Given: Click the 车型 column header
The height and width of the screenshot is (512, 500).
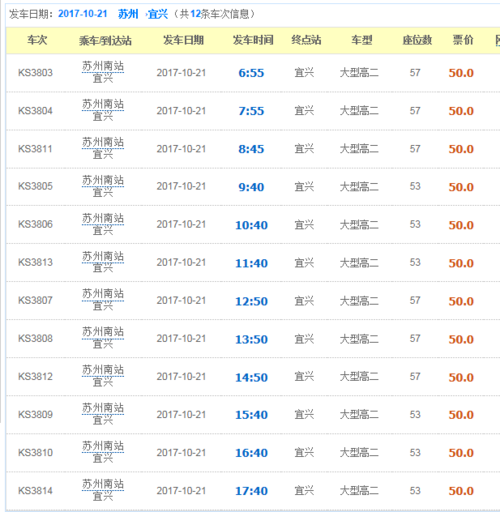Looking at the screenshot, I should (361, 40).
